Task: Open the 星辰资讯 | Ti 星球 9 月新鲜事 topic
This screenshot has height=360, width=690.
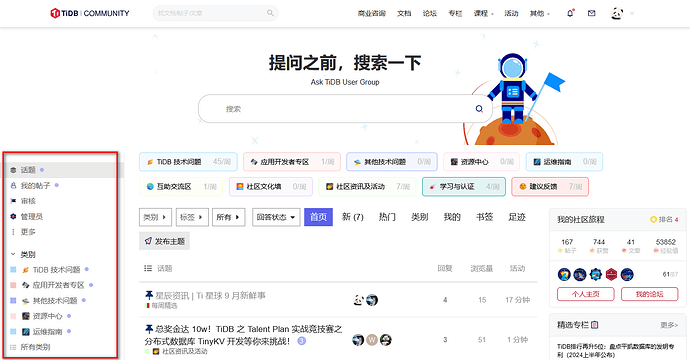Action: coord(210,295)
